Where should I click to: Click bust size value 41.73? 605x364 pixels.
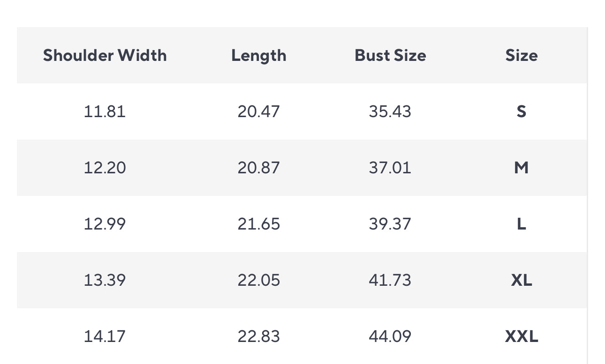click(x=390, y=280)
